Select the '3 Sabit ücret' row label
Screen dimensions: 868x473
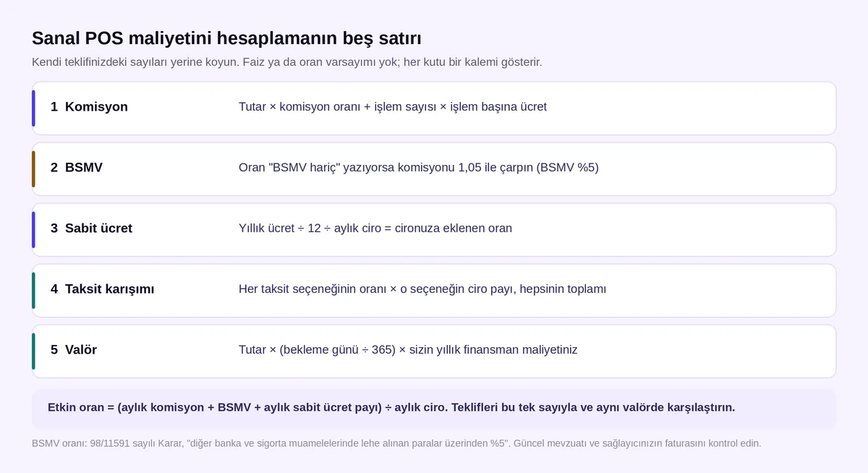91,229
